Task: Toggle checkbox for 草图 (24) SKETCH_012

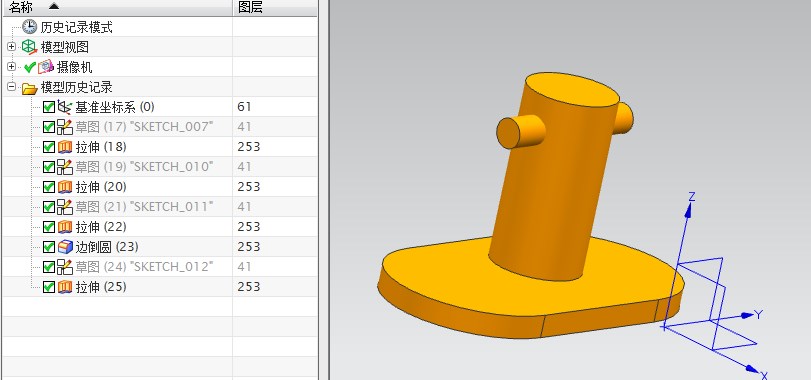Action: [49, 267]
